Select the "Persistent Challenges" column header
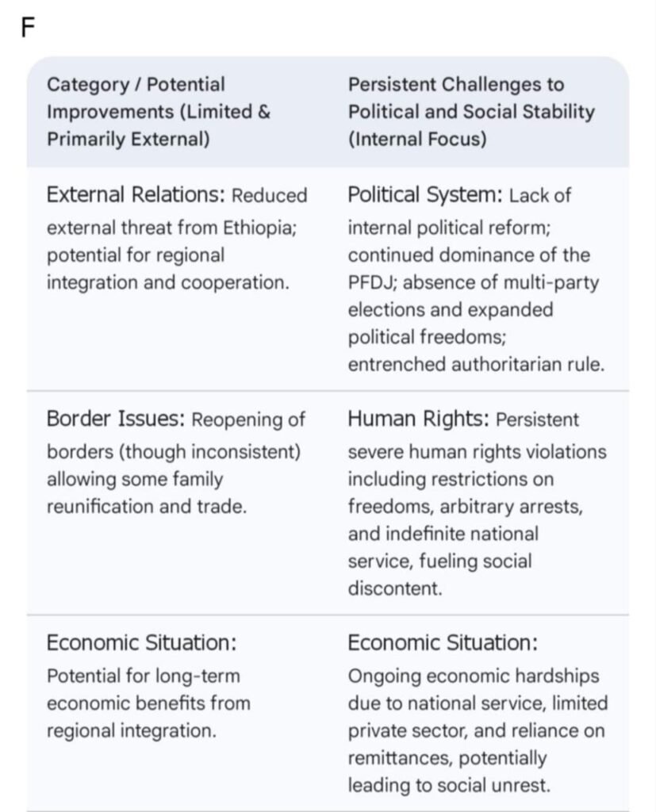656x812 pixels. click(471, 112)
